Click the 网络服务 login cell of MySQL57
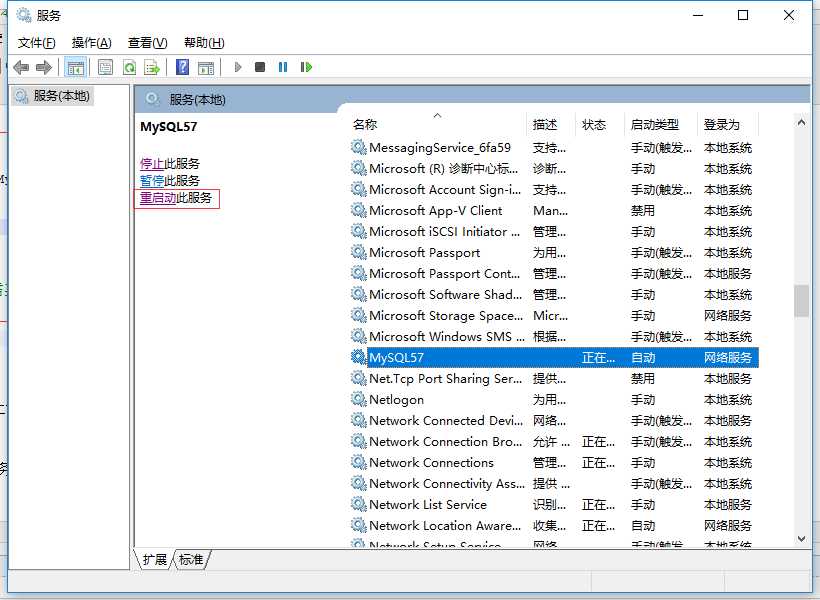This screenshot has height=600, width=820. [x=727, y=357]
